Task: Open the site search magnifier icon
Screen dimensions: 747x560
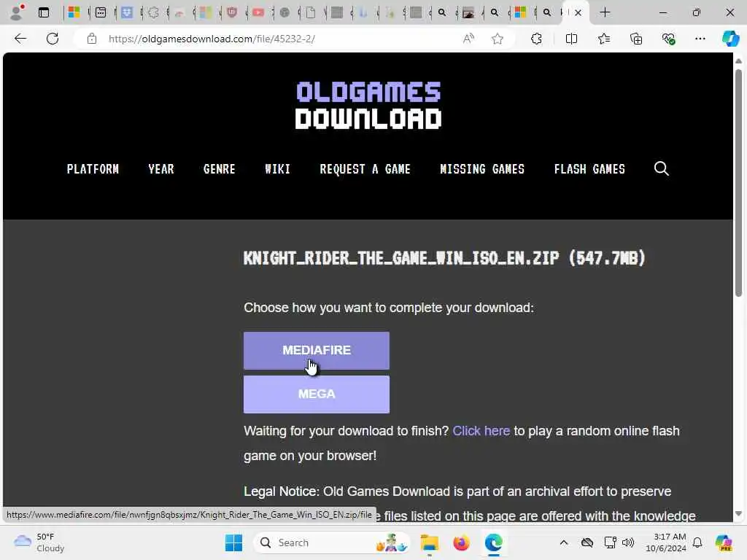Action: click(661, 168)
